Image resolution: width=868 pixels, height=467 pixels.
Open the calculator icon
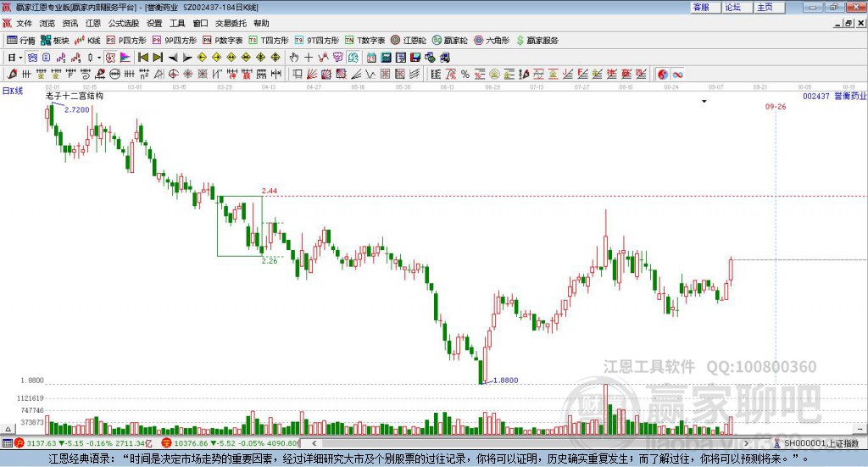[x=386, y=58]
